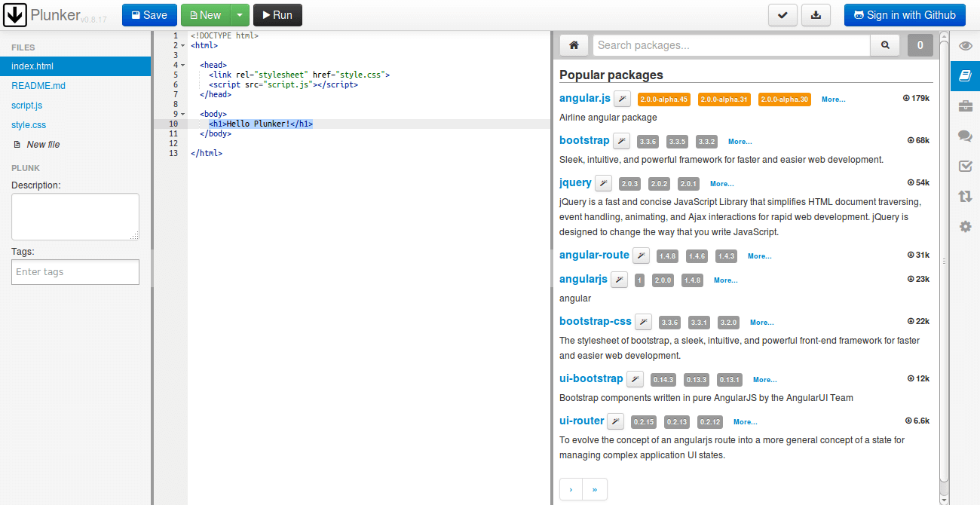Select bootstrap-css version 3.3.1 badge
The height and width of the screenshot is (505, 980).
coord(699,323)
